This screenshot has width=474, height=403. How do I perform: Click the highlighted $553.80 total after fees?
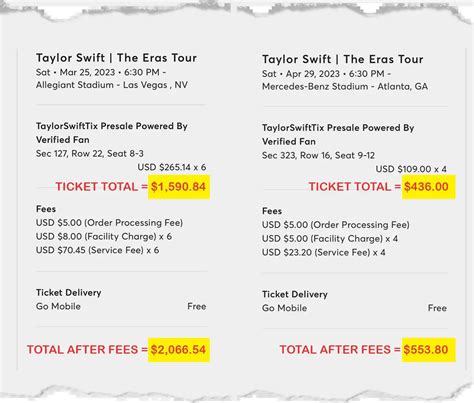pos(428,350)
